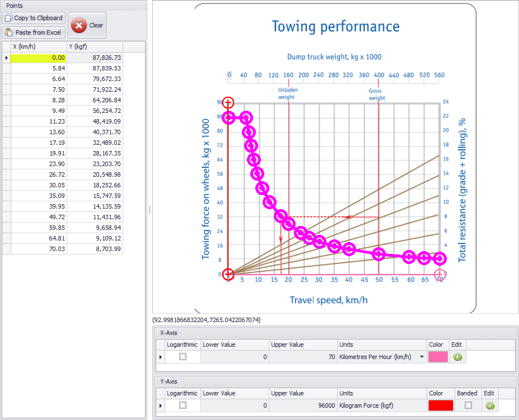Open the pink X-Axis color swatch

[438, 357]
